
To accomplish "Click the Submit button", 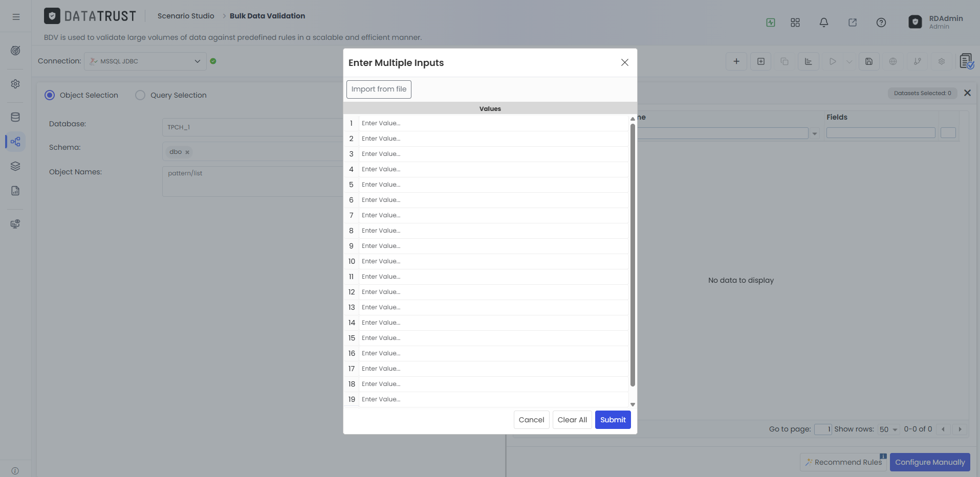I will pyautogui.click(x=613, y=420).
